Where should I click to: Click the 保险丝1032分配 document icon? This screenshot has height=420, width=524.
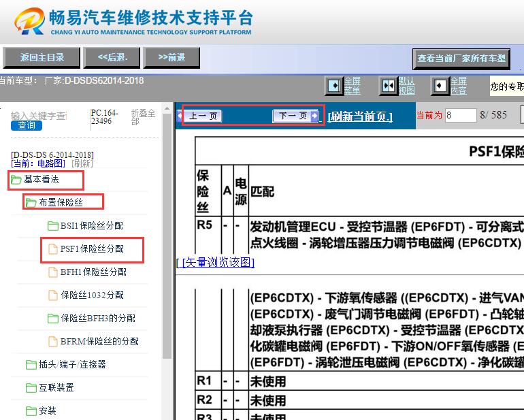click(53, 295)
